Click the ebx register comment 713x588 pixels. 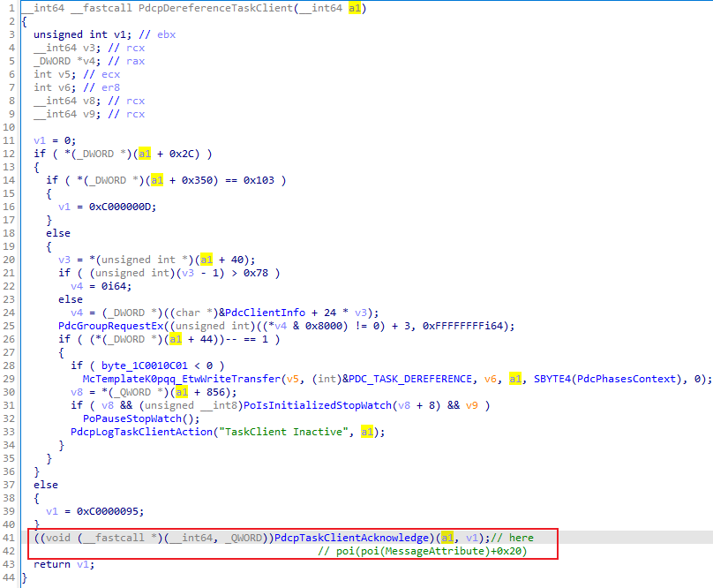(x=167, y=34)
